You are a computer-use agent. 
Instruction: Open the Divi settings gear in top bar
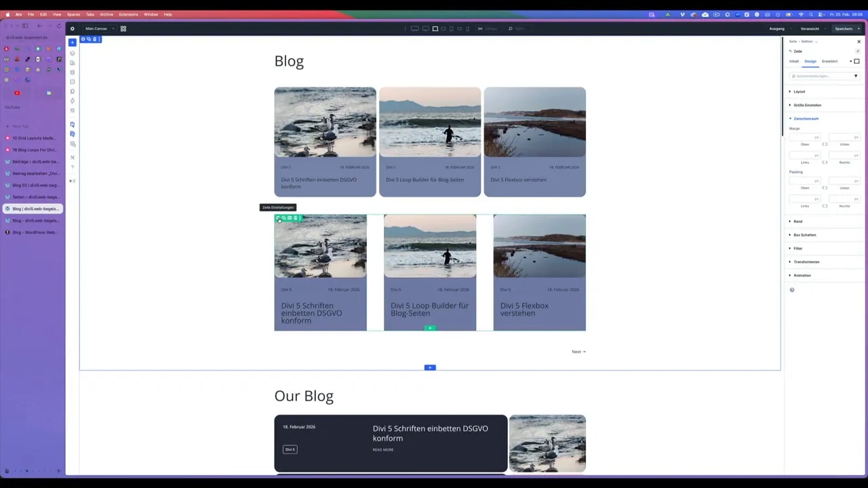(x=73, y=28)
